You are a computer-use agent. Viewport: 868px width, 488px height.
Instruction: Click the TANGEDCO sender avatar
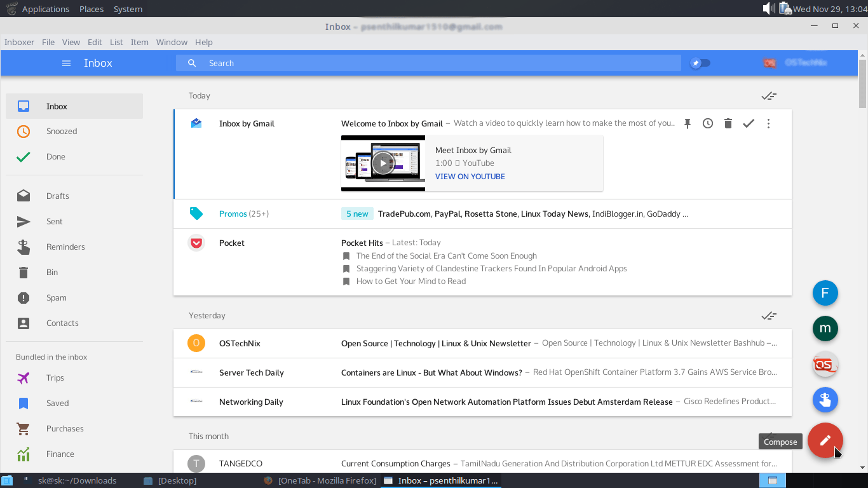196,464
